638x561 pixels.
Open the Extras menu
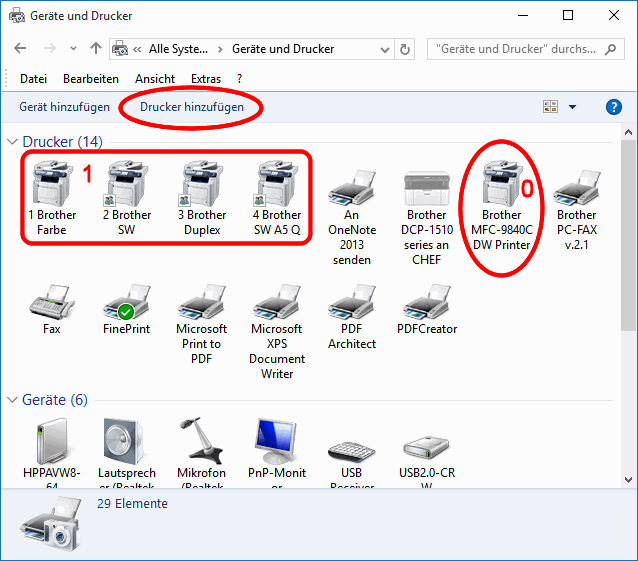[206, 79]
